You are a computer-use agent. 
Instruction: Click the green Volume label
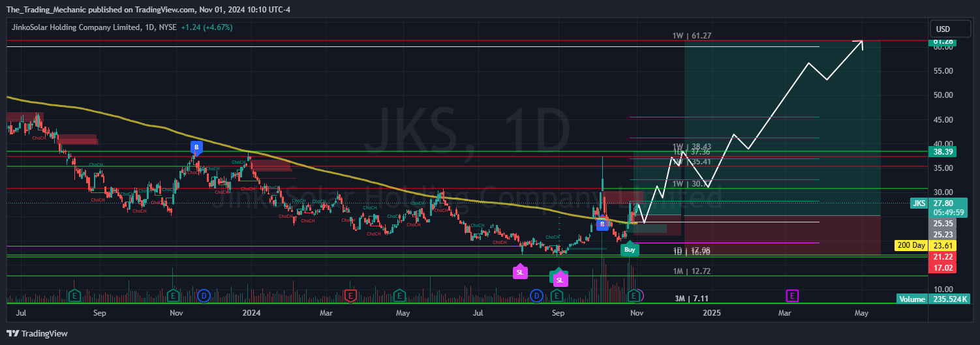(x=913, y=299)
